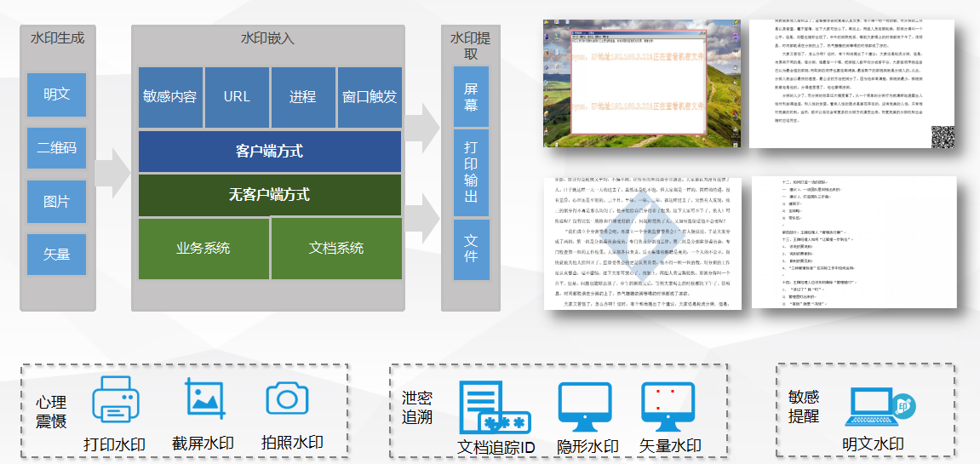980x464 pixels.
Task: Click the 打印水印 printer icon
Action: tap(114, 402)
